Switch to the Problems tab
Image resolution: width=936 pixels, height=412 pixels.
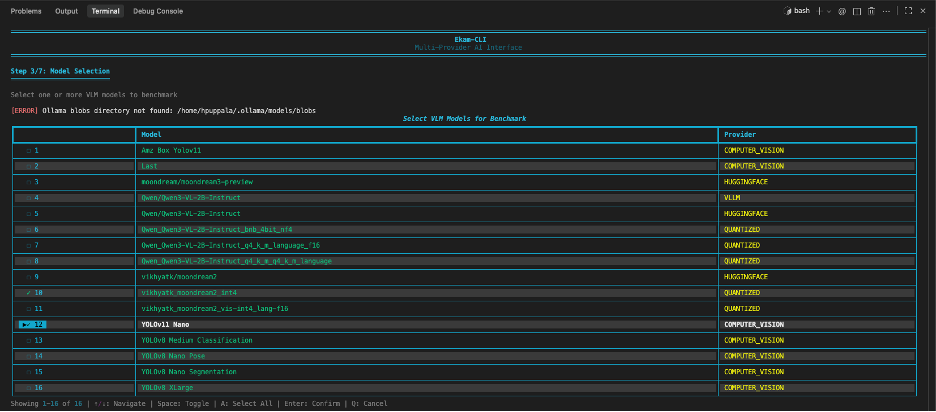27,11
